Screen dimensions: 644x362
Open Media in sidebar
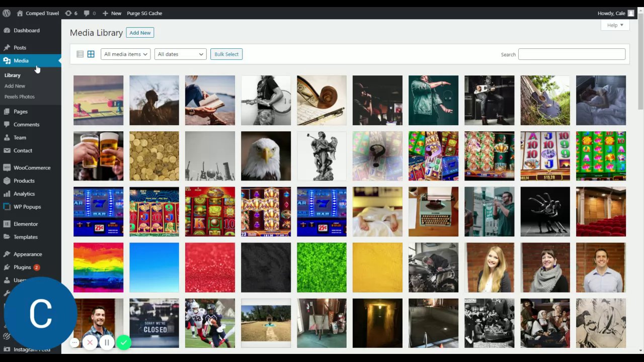31,60
